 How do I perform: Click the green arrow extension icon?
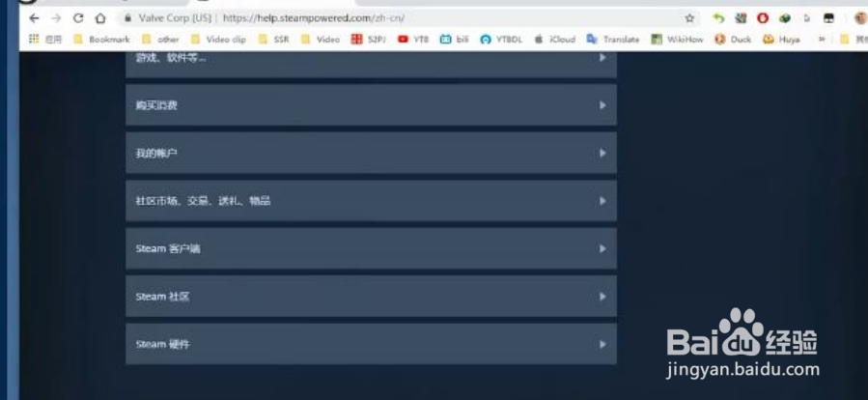pos(718,18)
